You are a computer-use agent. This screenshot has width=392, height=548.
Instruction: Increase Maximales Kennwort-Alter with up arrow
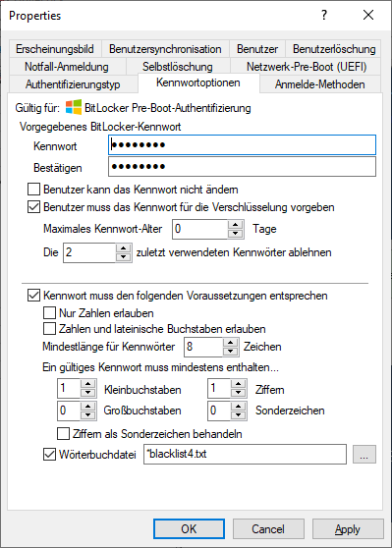click(236, 225)
